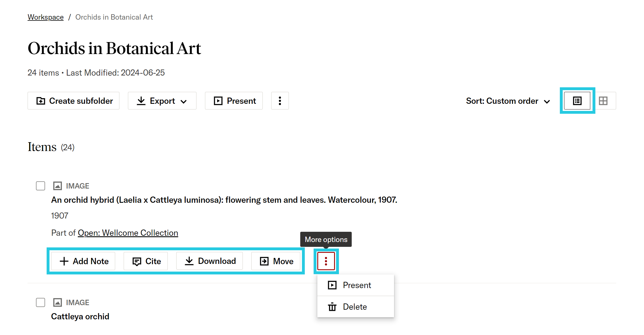Toggle checkbox for orchid hybrid item
Screen dimensions: 644x335
(x=41, y=186)
